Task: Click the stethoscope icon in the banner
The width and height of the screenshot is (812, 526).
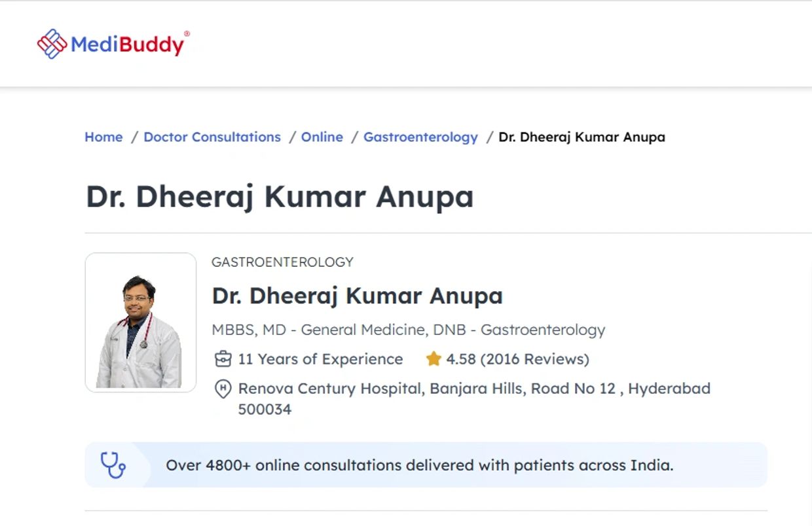Action: tap(113, 465)
